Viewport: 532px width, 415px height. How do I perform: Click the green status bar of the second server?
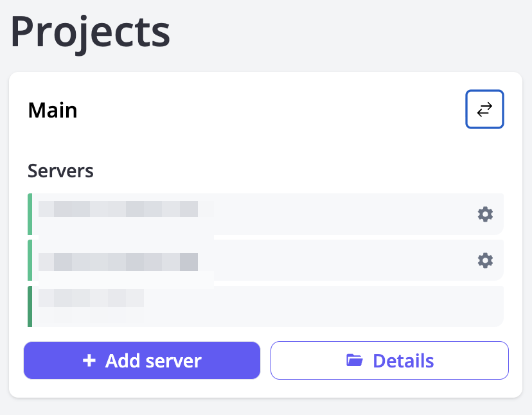29,260
